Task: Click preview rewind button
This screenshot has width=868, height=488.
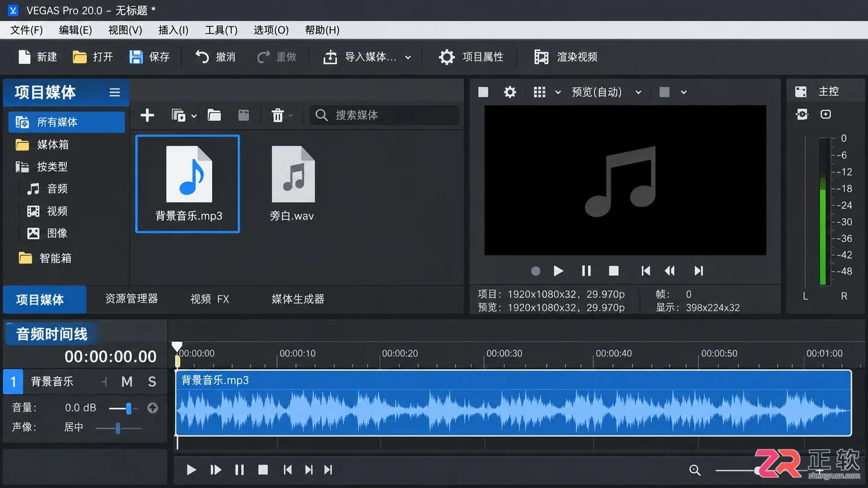Action: pyautogui.click(x=670, y=271)
